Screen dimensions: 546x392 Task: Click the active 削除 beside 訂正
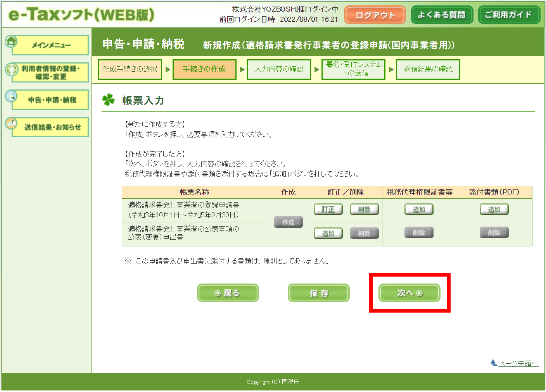pyautogui.click(x=364, y=210)
